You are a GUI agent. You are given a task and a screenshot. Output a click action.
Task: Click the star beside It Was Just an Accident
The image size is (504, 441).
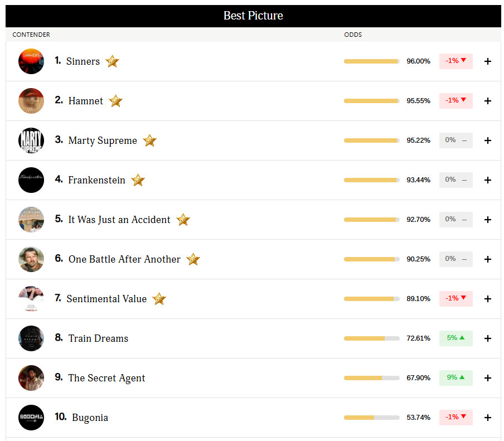tap(183, 220)
